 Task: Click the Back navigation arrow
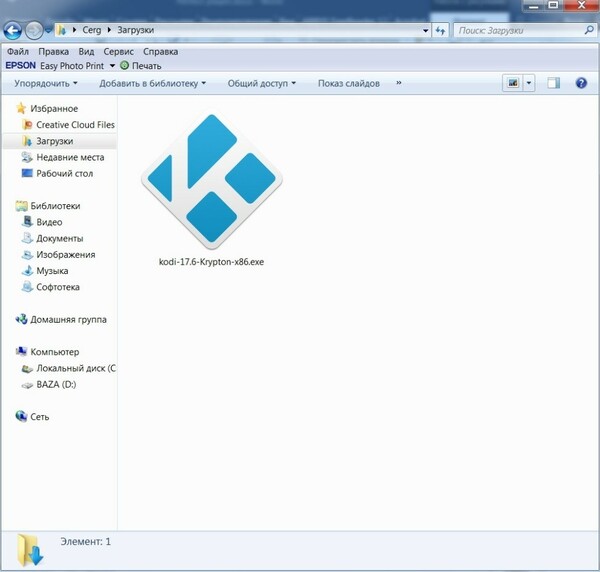pyautogui.click(x=12, y=31)
